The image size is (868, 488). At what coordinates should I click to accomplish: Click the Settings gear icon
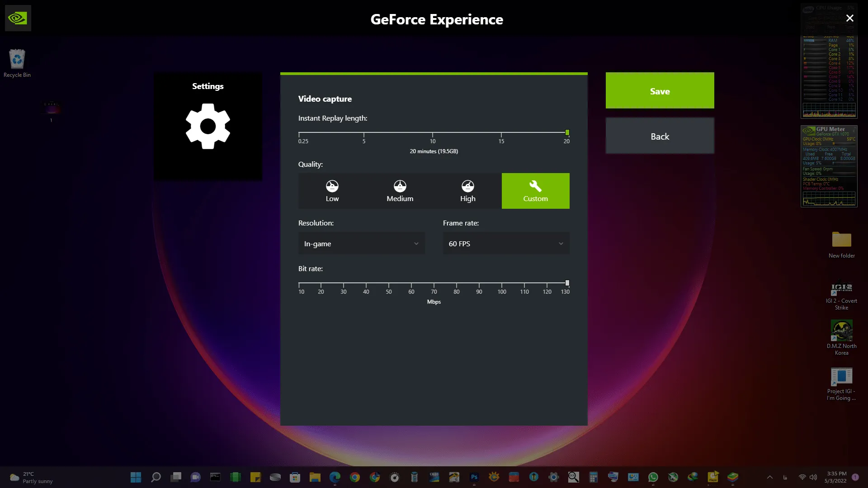208,126
